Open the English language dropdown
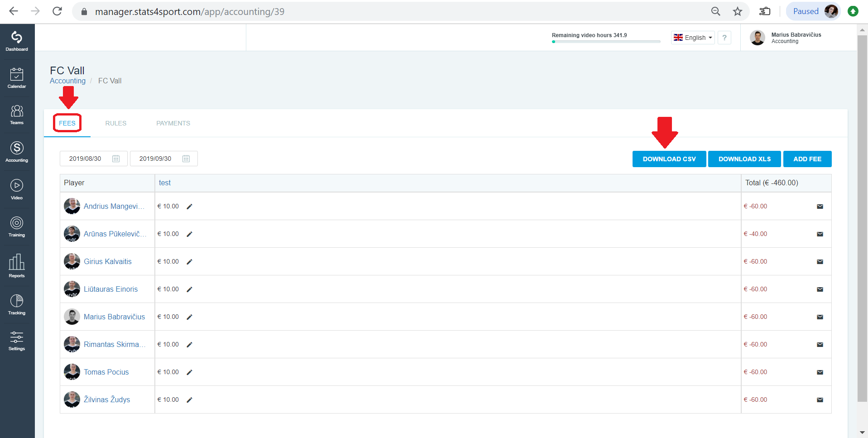This screenshot has height=438, width=868. point(693,38)
